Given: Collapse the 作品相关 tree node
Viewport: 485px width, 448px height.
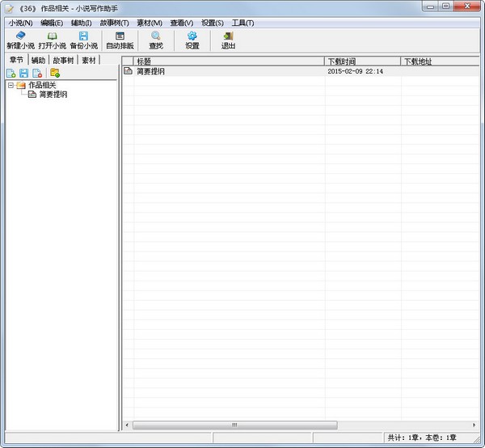Looking at the screenshot, I should coord(11,85).
